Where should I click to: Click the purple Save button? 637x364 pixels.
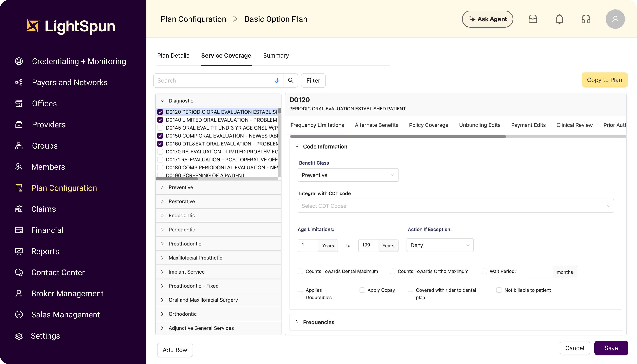611,348
